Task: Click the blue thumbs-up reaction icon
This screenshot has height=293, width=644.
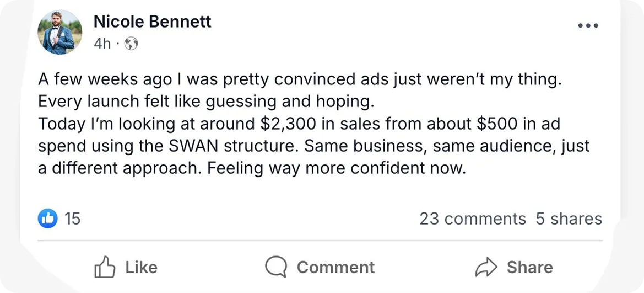Action: pos(48,219)
